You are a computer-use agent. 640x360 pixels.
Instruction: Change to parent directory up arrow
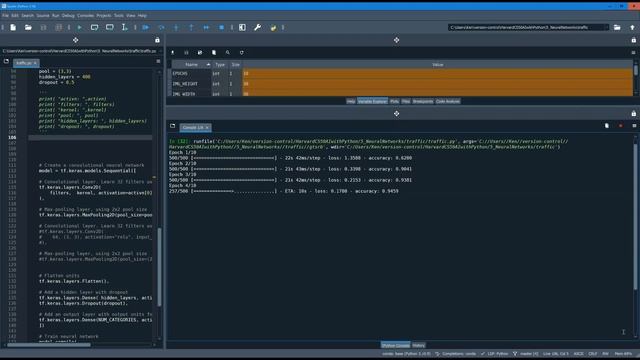tap(632, 27)
